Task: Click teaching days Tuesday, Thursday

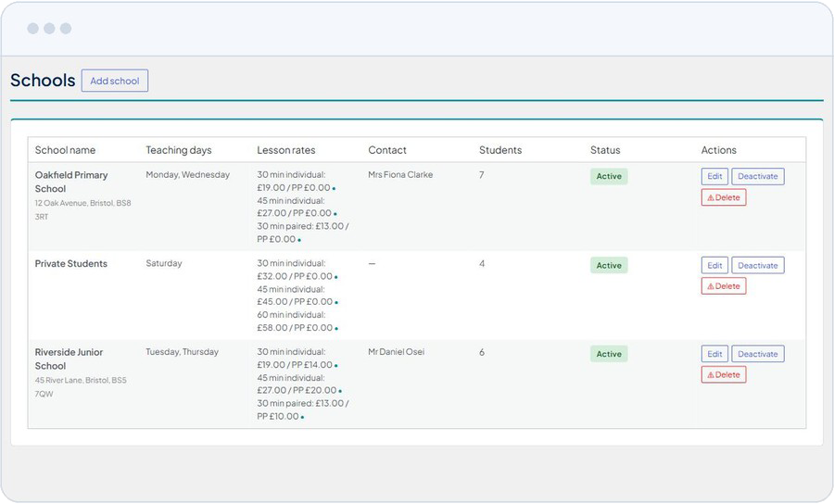Action: pos(182,352)
